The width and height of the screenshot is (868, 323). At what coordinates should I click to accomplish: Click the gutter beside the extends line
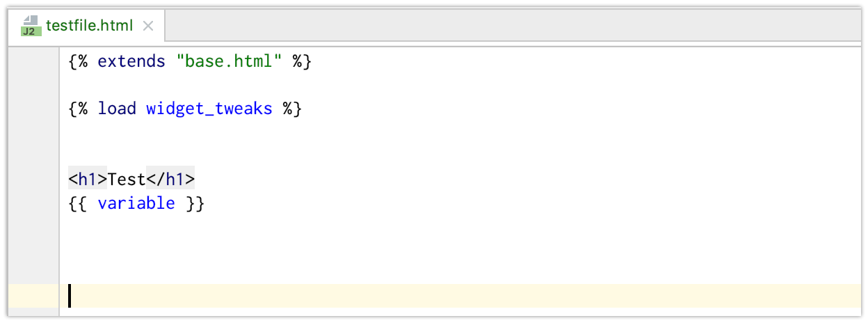[33, 61]
